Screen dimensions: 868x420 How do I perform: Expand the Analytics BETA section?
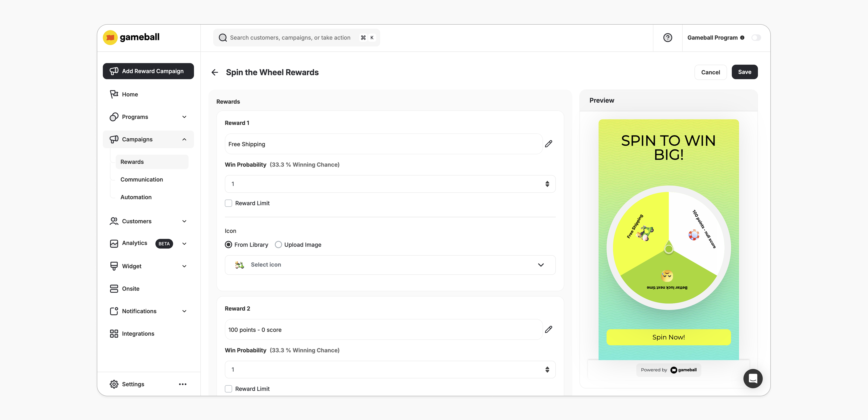point(184,243)
